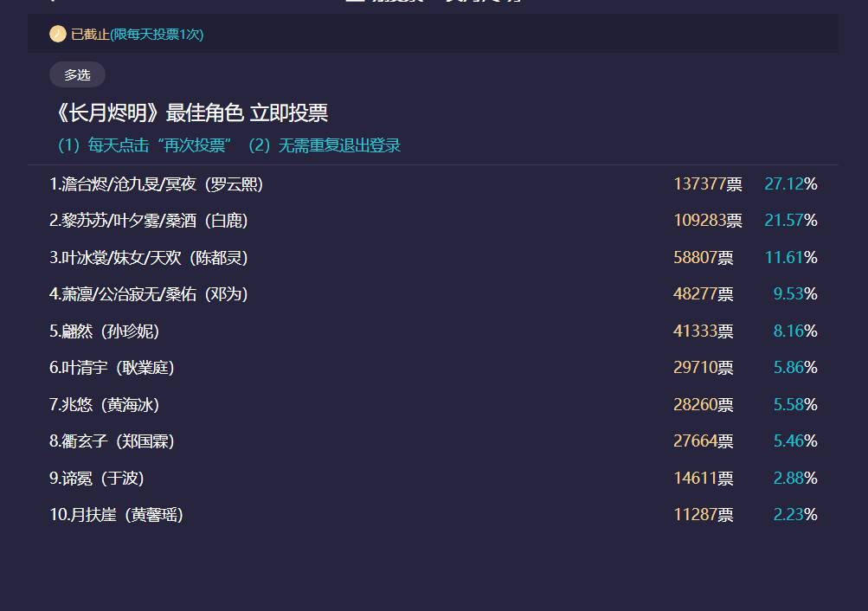Click the 41333票 vote count
The image size is (868, 611).
tap(703, 331)
